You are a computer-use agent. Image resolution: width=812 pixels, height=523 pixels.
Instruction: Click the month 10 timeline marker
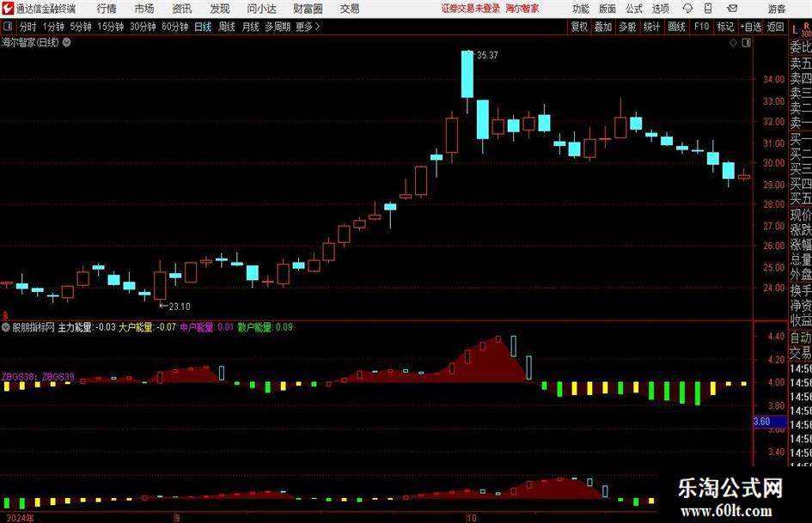[x=471, y=518]
